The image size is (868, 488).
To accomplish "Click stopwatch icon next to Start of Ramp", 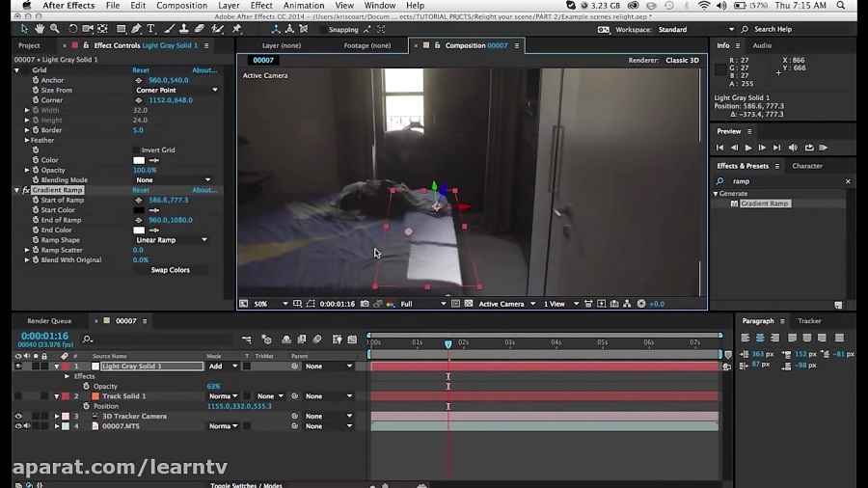I will (x=36, y=200).
